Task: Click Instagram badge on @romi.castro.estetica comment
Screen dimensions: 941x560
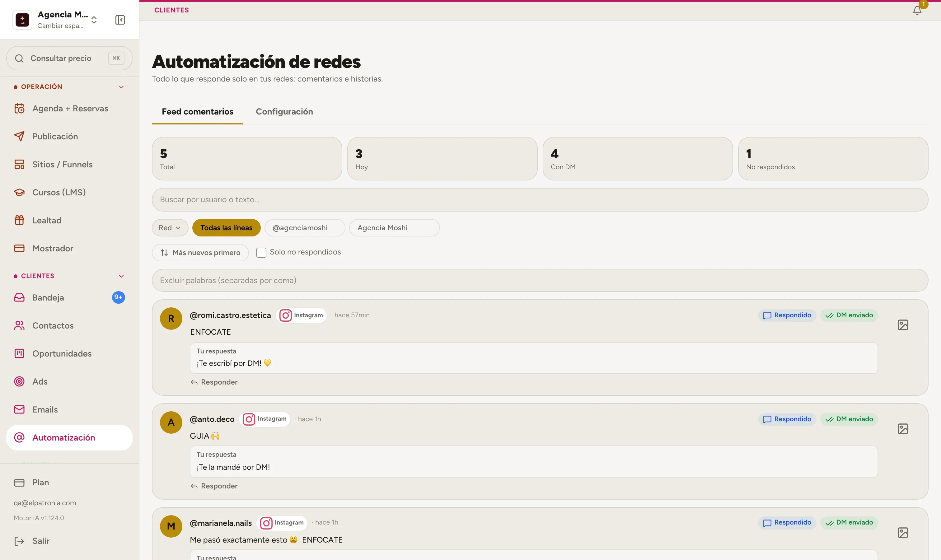Action: click(301, 315)
